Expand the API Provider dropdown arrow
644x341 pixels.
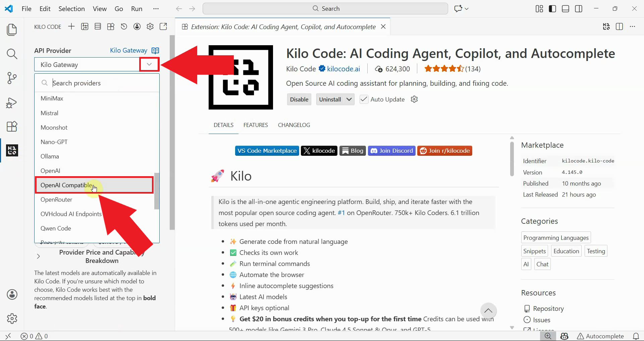tap(149, 64)
